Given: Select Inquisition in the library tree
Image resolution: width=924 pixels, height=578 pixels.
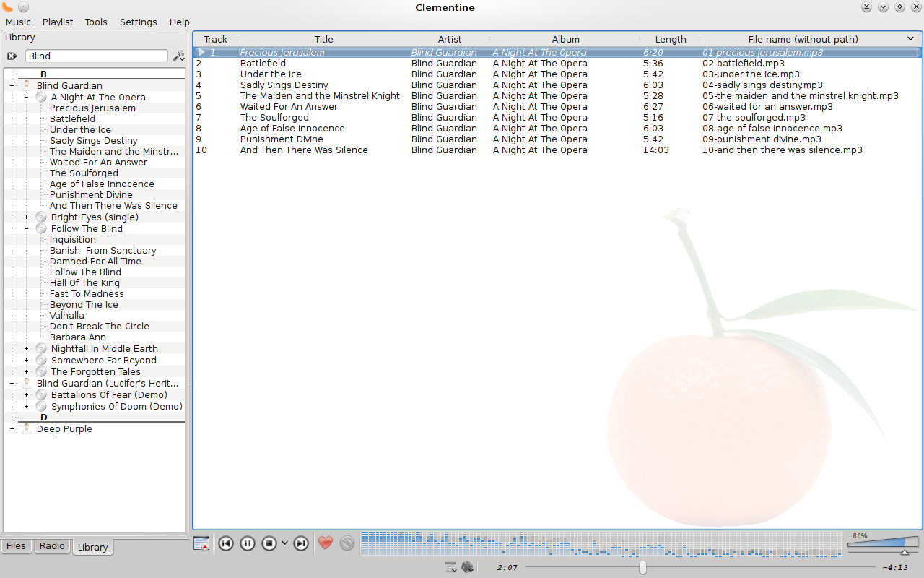Looking at the screenshot, I should click(x=73, y=240).
